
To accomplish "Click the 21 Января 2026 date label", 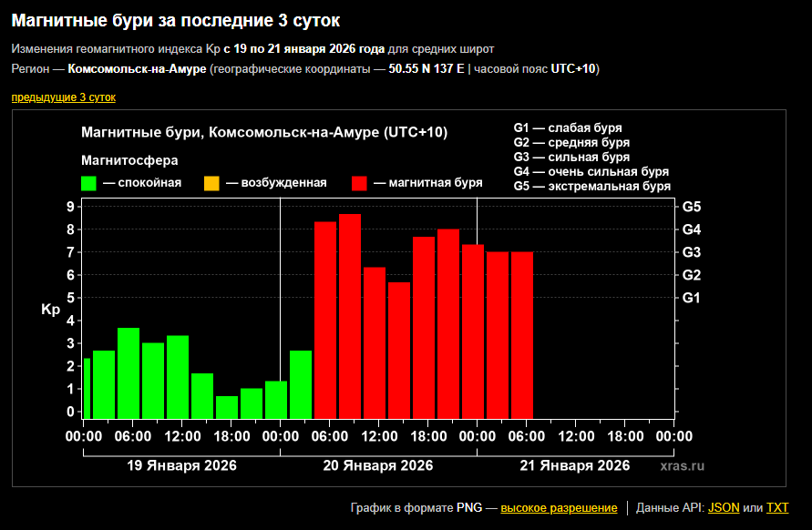I will 575,465.
